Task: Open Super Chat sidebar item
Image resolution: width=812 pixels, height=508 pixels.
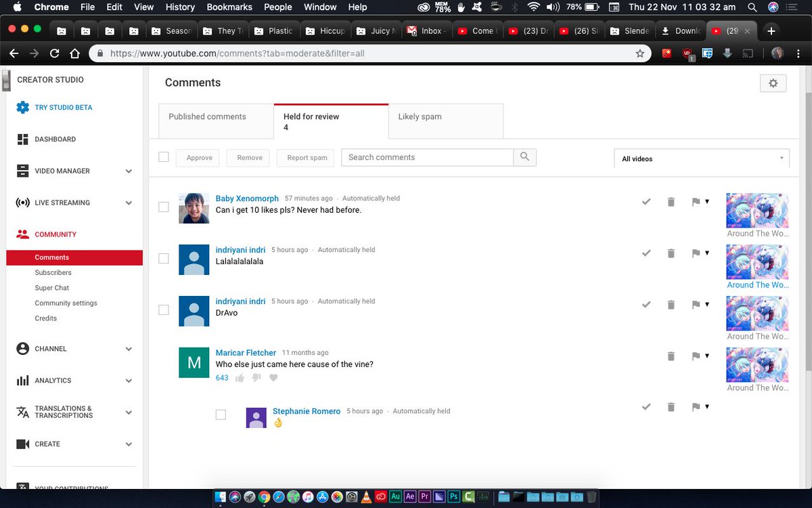Action: pyautogui.click(x=52, y=288)
